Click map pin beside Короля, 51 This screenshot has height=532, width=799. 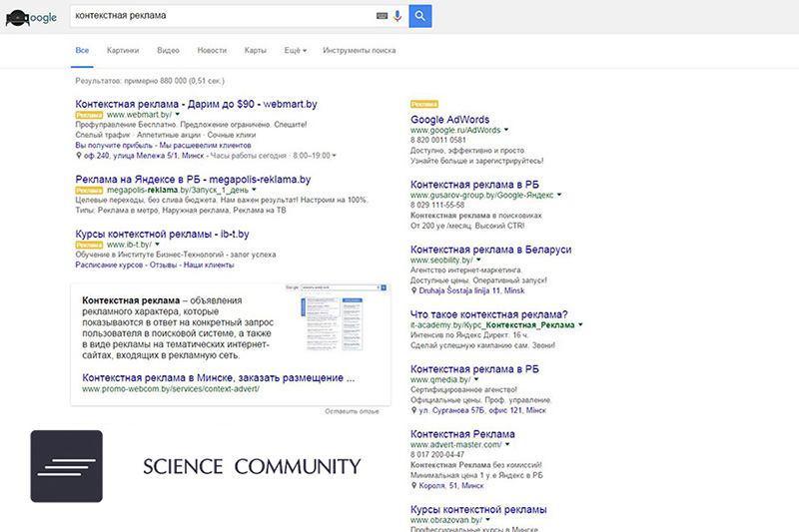click(x=413, y=486)
